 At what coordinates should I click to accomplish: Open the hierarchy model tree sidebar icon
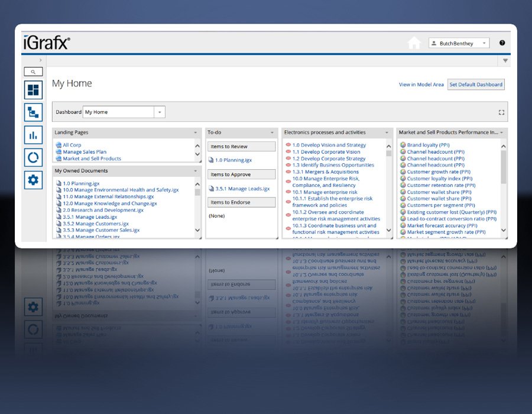point(33,112)
